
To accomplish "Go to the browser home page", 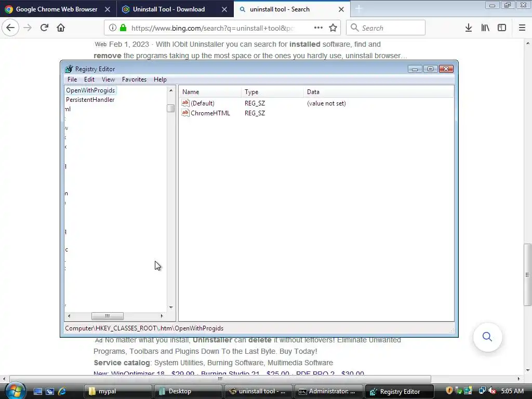I will point(61,28).
